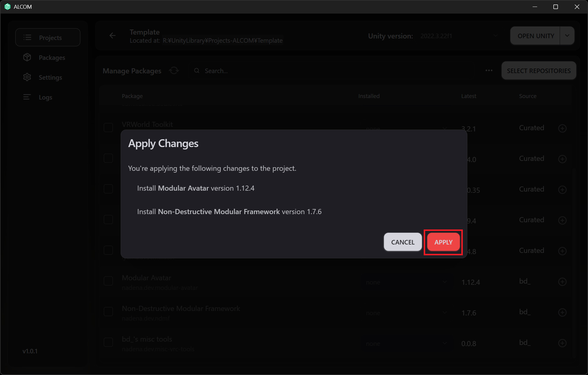
Task: Click the Non-Destructive Modular Framework 1.7.6 change line
Action: coord(229,212)
